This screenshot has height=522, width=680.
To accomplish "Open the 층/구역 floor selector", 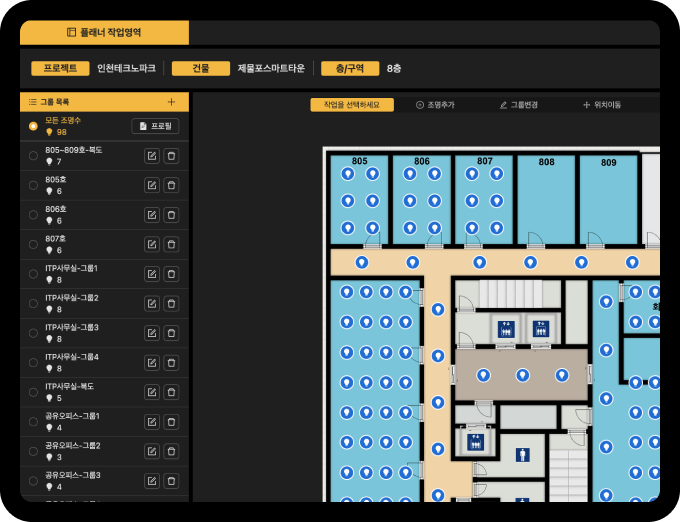I will point(350,69).
